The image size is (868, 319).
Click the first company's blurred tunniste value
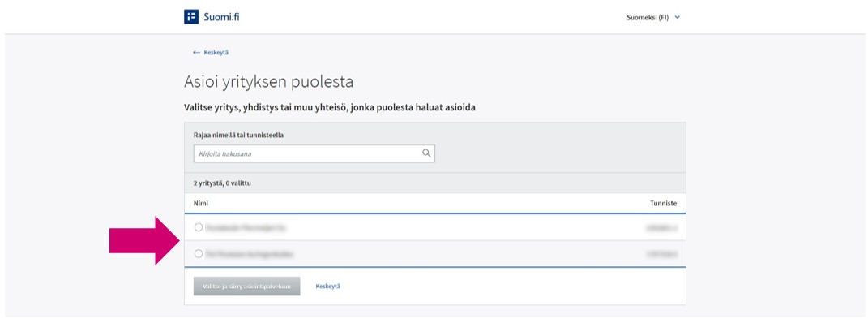click(661, 227)
